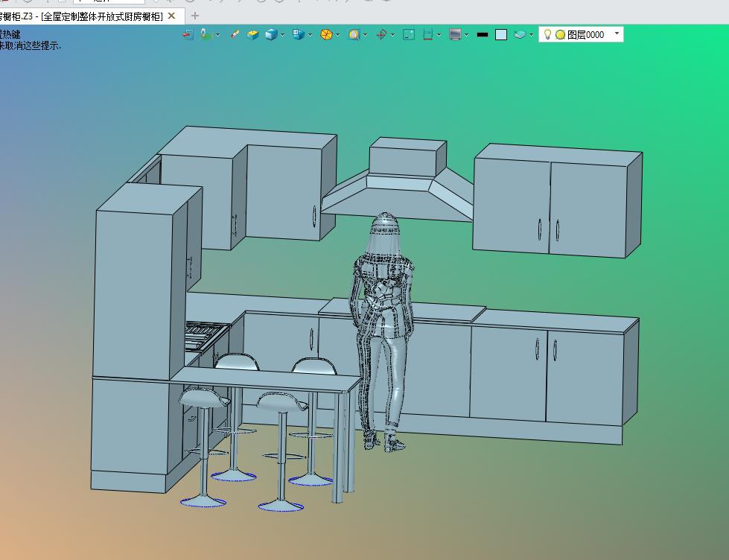Image resolution: width=729 pixels, height=560 pixels.
Task: Click the layer stack icon
Action: 521,34
